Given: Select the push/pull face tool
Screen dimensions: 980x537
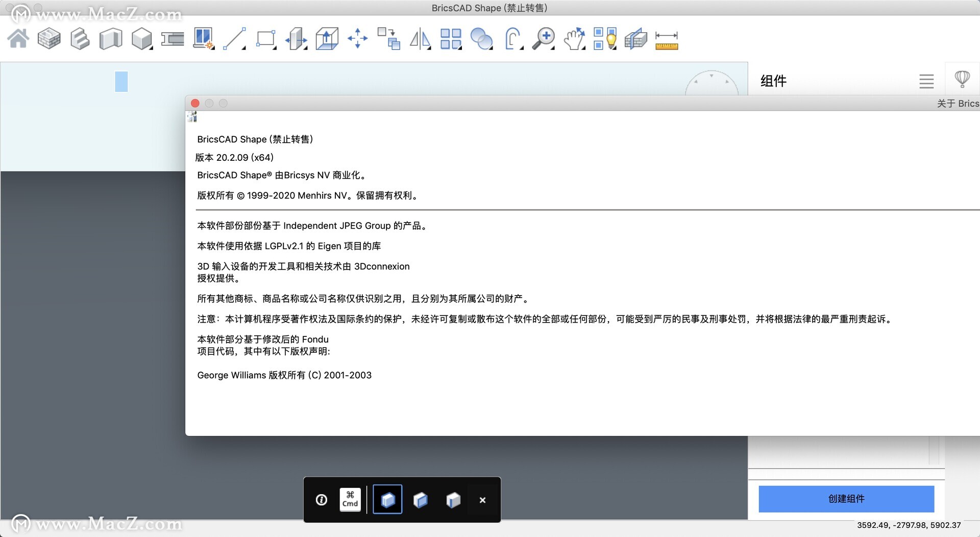Looking at the screenshot, I should pyautogui.click(x=296, y=39).
